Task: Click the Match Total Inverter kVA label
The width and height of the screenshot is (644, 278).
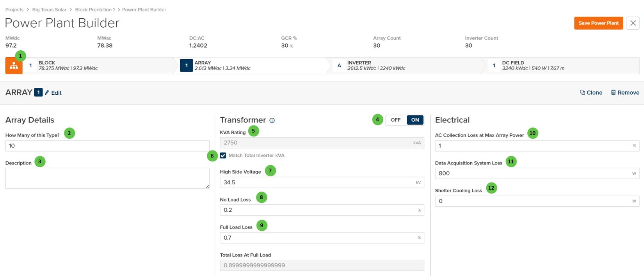Action: tap(256, 156)
